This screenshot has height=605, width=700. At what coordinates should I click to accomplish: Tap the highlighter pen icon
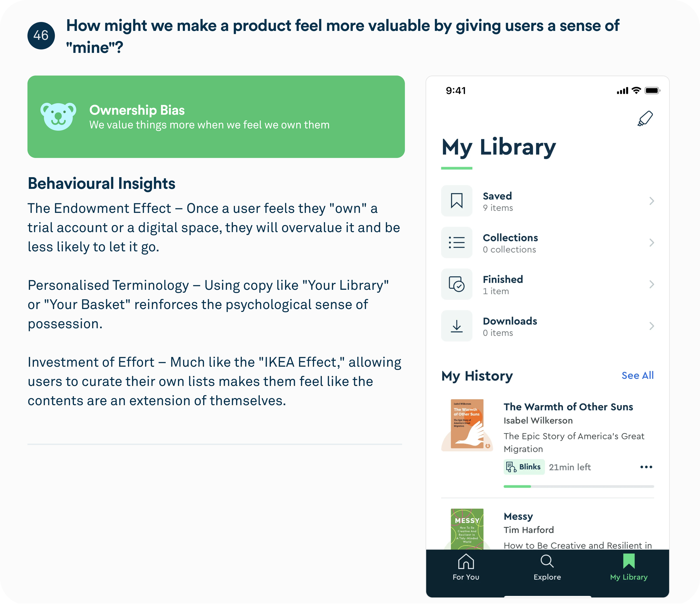point(645,119)
